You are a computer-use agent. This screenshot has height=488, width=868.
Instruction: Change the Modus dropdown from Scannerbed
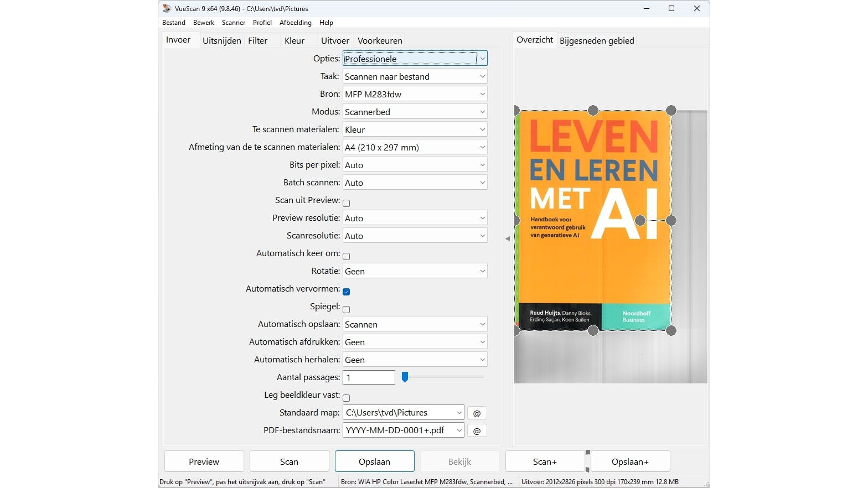415,112
